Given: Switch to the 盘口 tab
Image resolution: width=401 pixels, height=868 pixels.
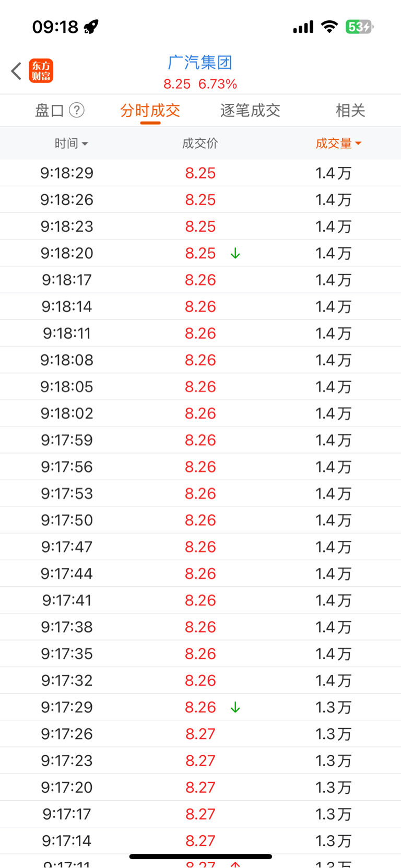Looking at the screenshot, I should point(50,110).
